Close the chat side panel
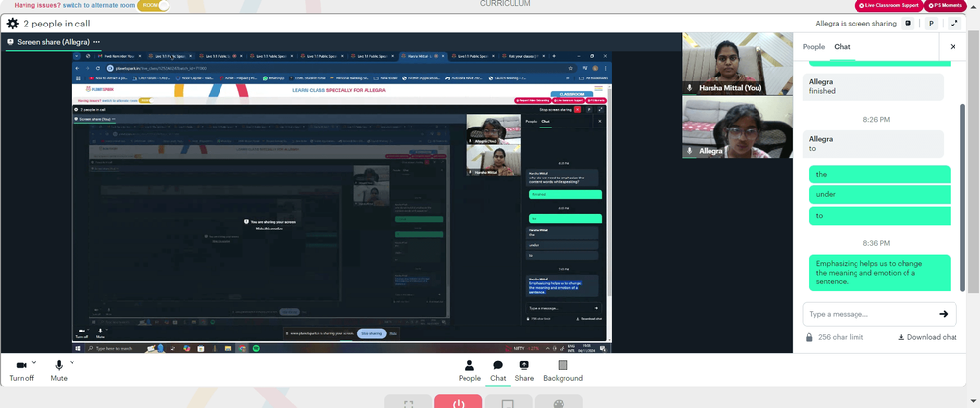Image resolution: width=980 pixels, height=408 pixels. (x=953, y=47)
